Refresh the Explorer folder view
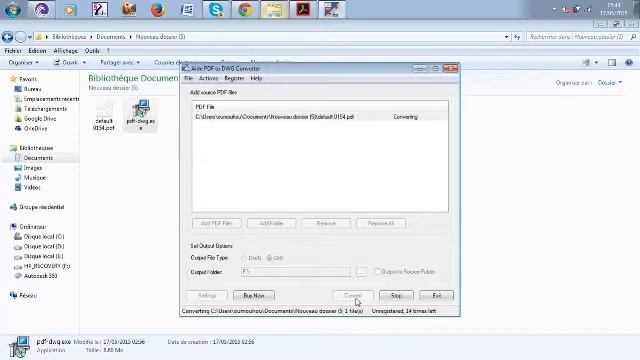The image size is (640, 360). (x=517, y=37)
